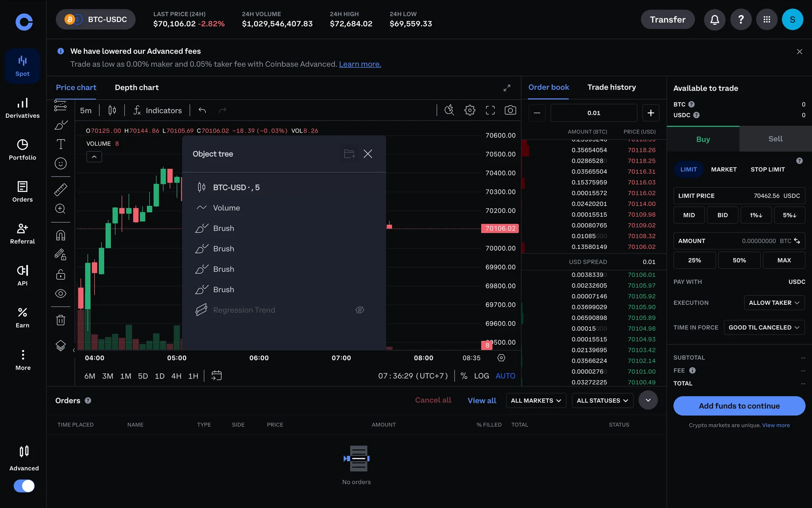Click the undo arrow in chart toolbar
The height and width of the screenshot is (508, 812).
click(202, 110)
